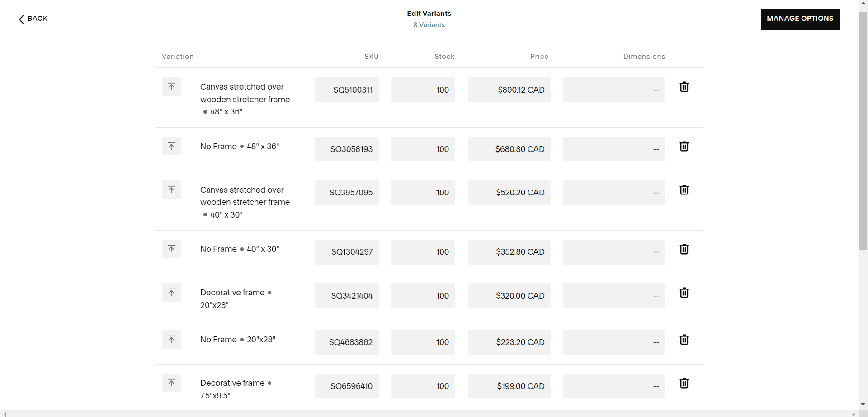Image resolution: width=868 pixels, height=417 pixels.
Task: Click the Edit Variants title
Action: (x=429, y=14)
